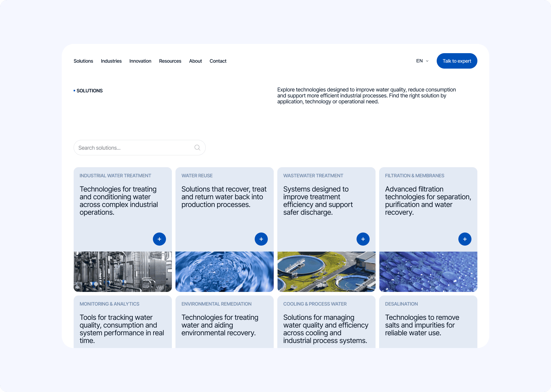Click the 'Explore technologies designed' intro paragraph
This screenshot has height=392, width=551.
click(x=367, y=96)
